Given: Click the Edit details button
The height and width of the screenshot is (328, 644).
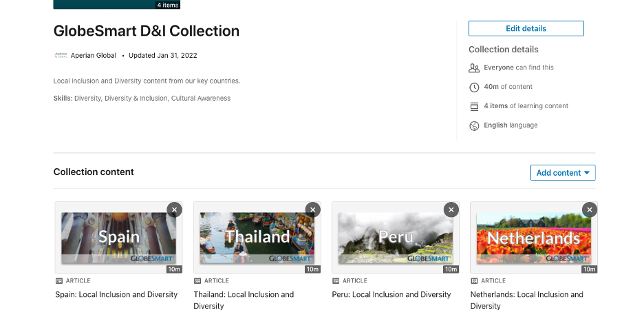Looking at the screenshot, I should pos(526,28).
